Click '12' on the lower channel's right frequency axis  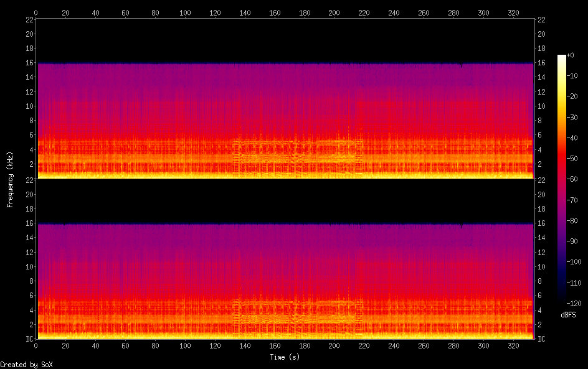tap(541, 252)
